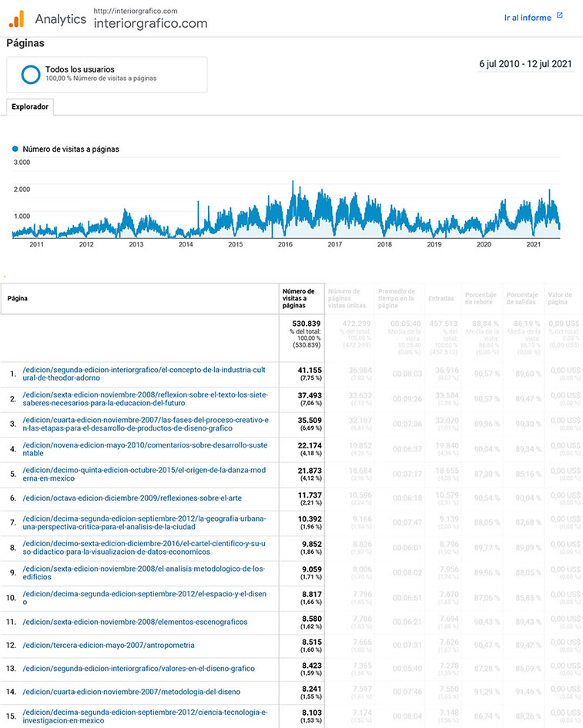Image resolution: width=583 pixels, height=728 pixels.
Task: Click the date range 6 jul 2010 - 12 jul 2021
Action: [525, 64]
